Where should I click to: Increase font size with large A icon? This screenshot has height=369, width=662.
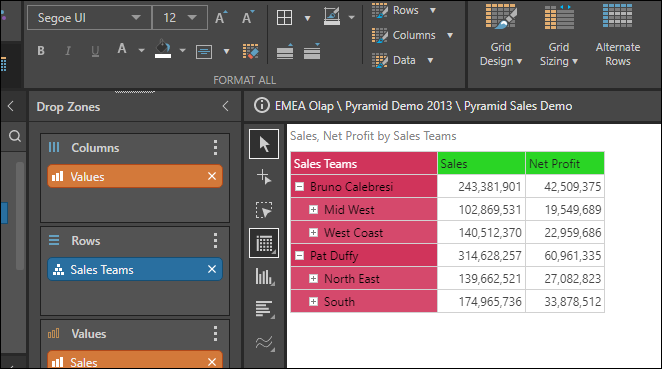[221, 18]
